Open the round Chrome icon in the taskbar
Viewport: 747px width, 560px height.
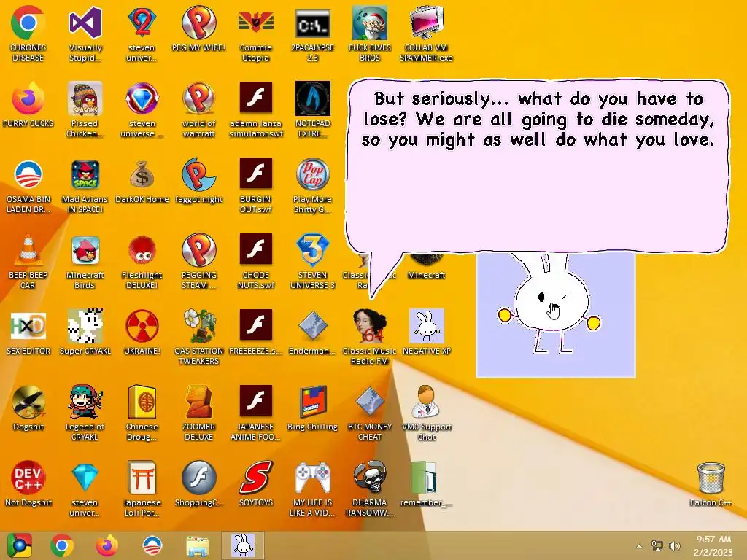click(x=62, y=545)
